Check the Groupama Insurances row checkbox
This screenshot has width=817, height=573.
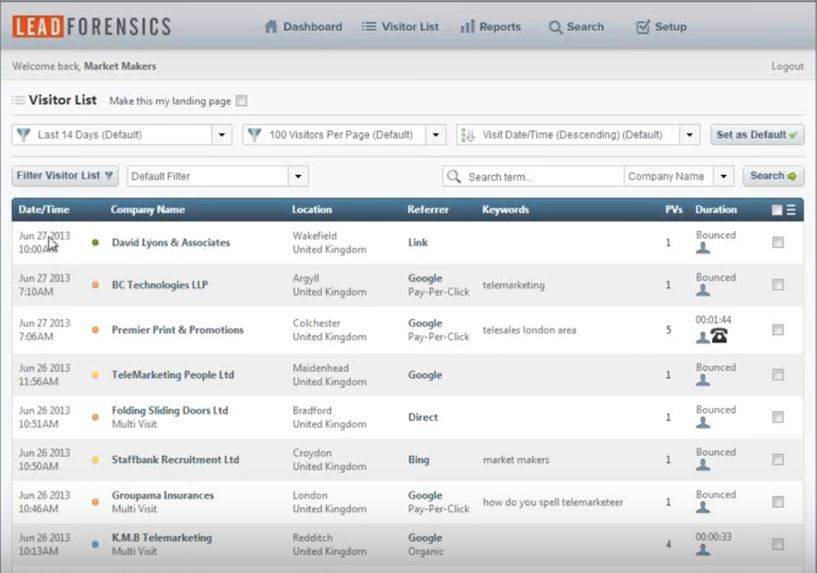pyautogui.click(x=778, y=502)
